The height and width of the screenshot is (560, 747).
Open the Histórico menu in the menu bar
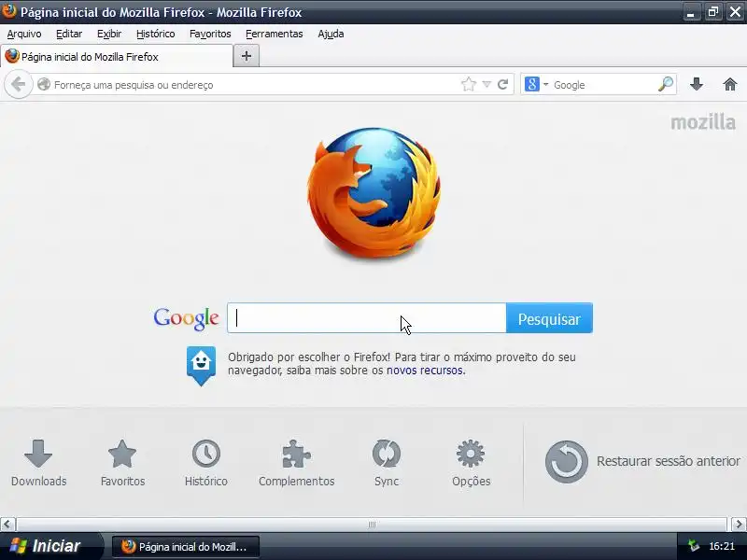tap(155, 34)
